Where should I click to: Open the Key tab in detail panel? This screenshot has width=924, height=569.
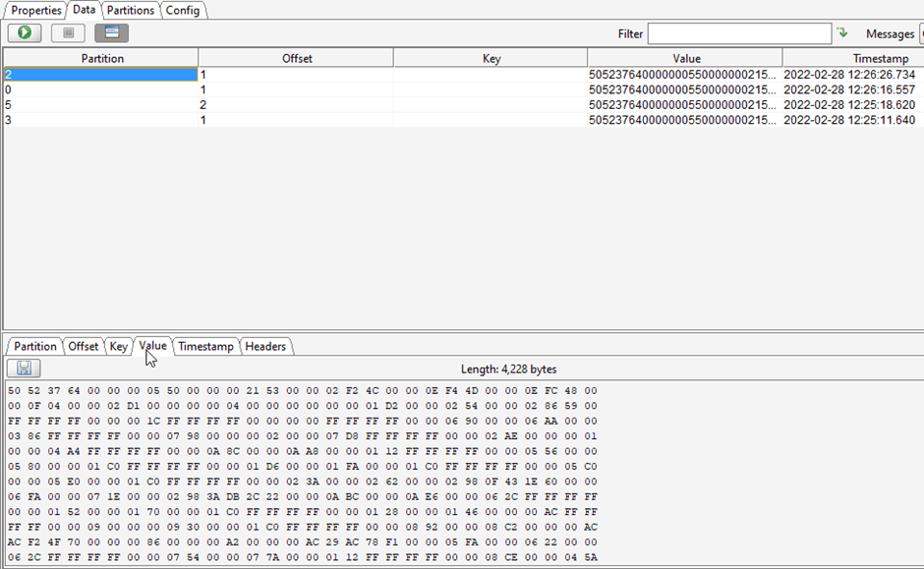pos(118,346)
